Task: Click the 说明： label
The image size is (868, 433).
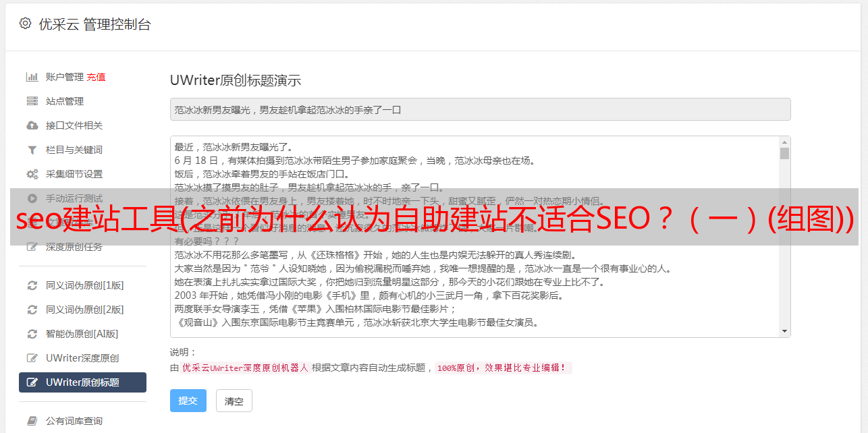Action: pos(184,352)
